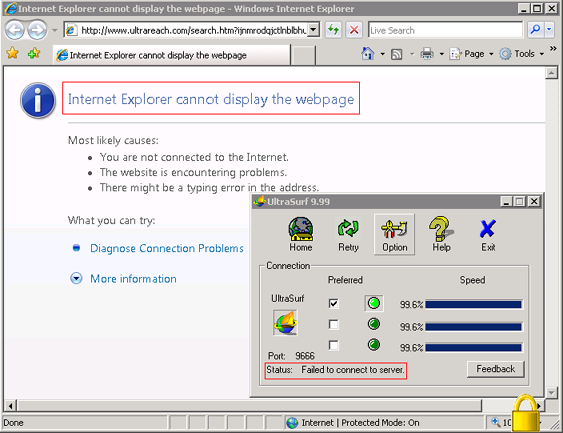Open the recent pages dropdown arrow

(x=55, y=30)
